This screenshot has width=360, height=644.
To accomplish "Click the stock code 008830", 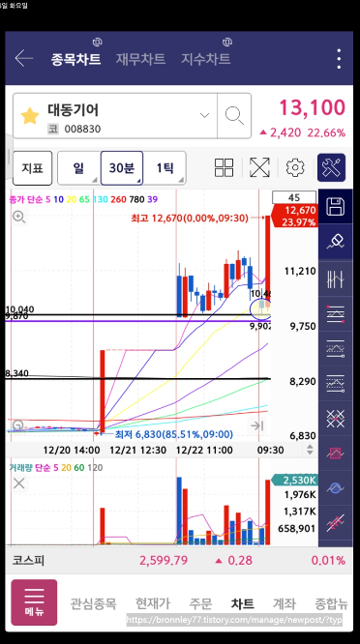I will [x=82, y=129].
